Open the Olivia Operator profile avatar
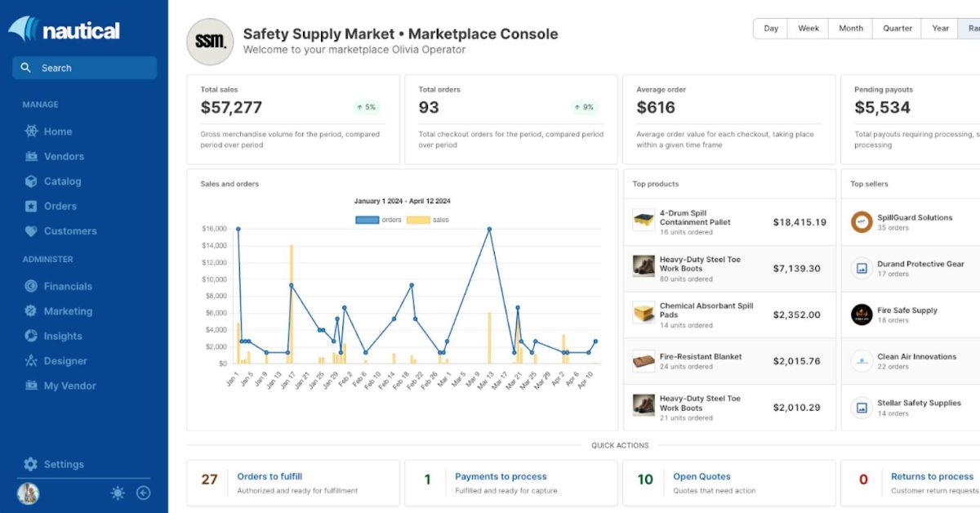Screen dimensions: 980x513 tap(27, 493)
